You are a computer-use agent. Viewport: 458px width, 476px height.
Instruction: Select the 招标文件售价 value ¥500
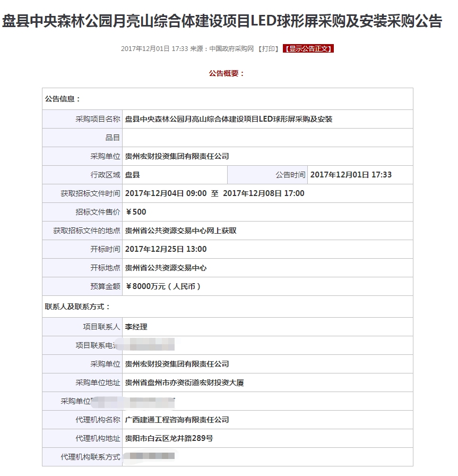[x=135, y=212]
